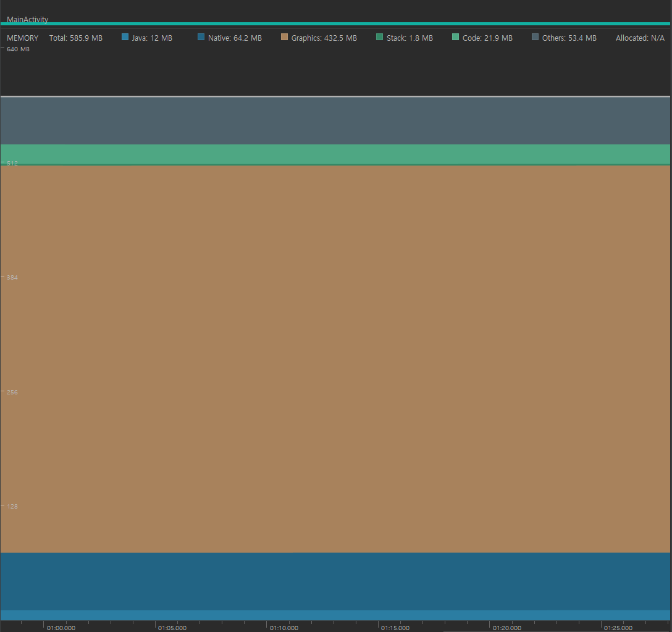Click the brown Graphics memory area
Image resolution: width=672 pixels, height=632 pixels.
pos(335,359)
